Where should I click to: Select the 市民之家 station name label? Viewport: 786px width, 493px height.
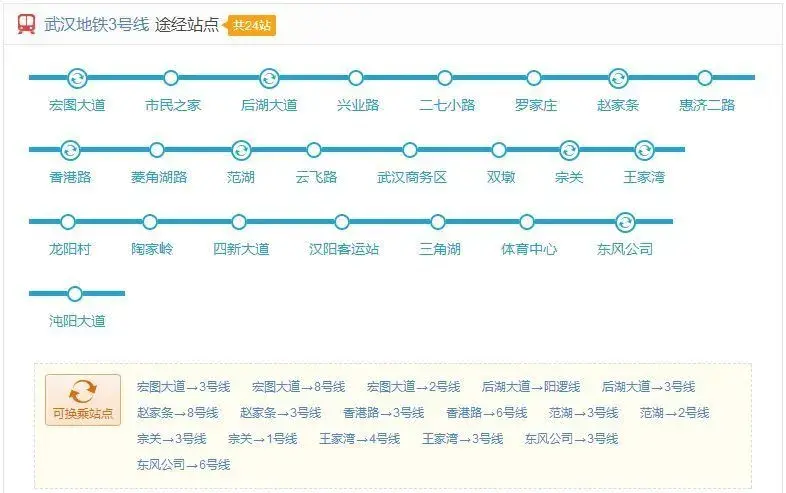(x=173, y=105)
